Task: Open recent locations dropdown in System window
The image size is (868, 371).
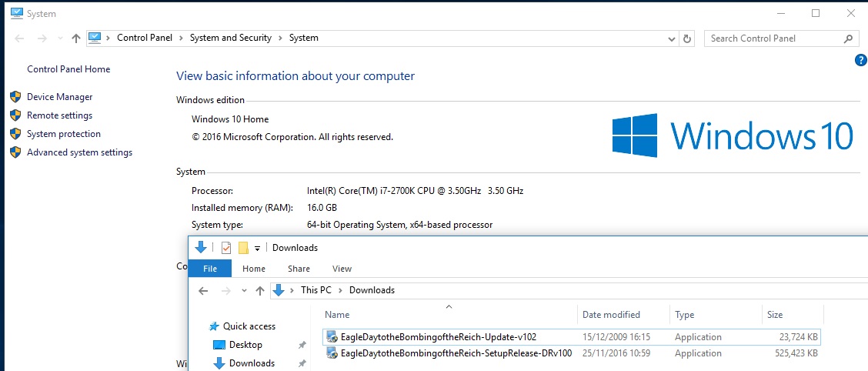Action: pyautogui.click(x=60, y=38)
